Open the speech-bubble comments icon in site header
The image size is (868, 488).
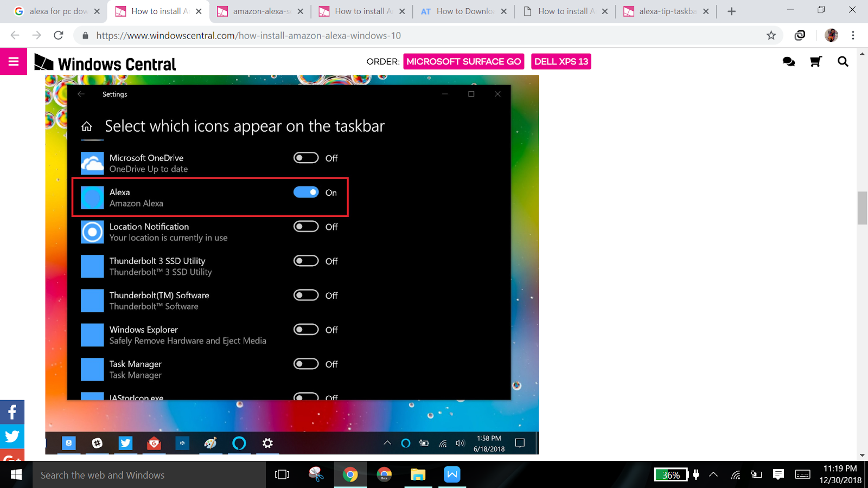(789, 62)
